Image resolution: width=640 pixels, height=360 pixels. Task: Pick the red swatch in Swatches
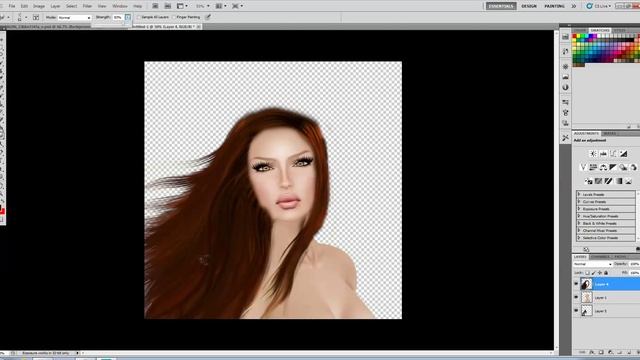coord(574,36)
